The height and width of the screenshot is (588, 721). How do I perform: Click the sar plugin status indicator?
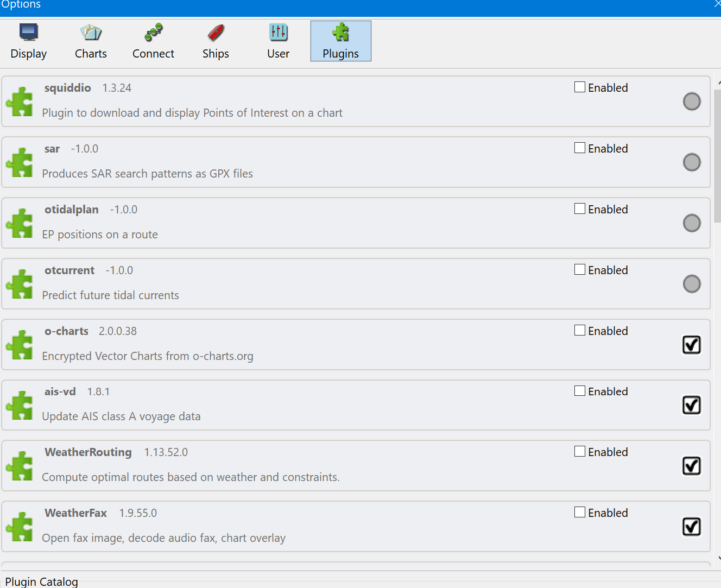691,162
